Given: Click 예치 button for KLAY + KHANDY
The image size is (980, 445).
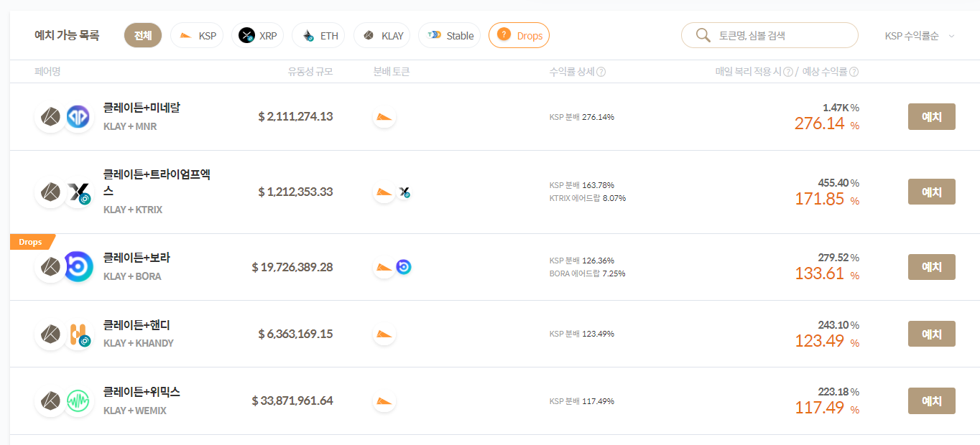Looking at the screenshot, I should click(x=932, y=334).
